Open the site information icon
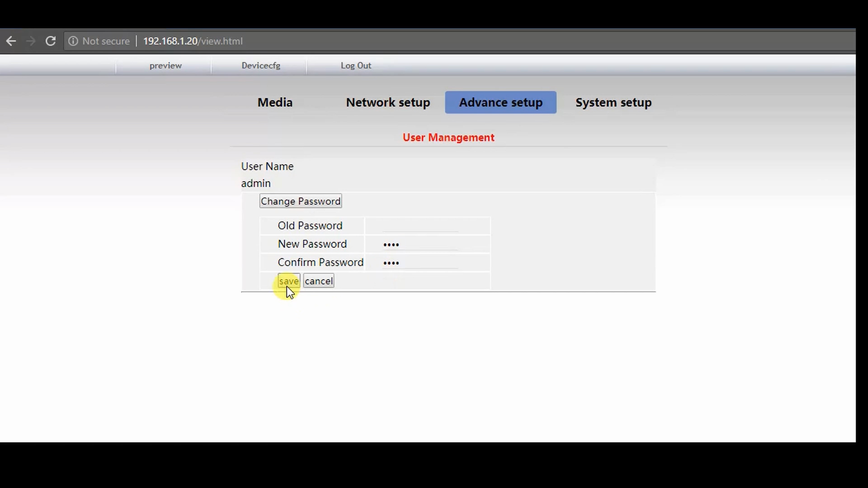Screen dimensions: 868x488 (x=73, y=41)
